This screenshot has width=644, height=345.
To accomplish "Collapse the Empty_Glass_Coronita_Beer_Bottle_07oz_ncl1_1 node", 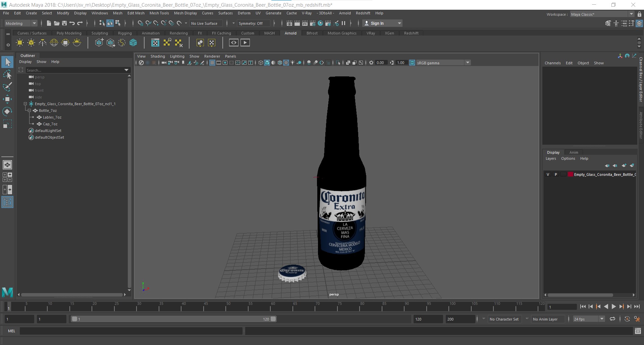I will (x=25, y=104).
